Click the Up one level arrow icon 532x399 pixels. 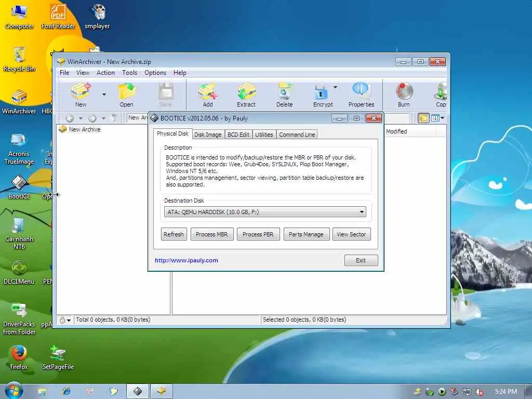[x=114, y=118]
